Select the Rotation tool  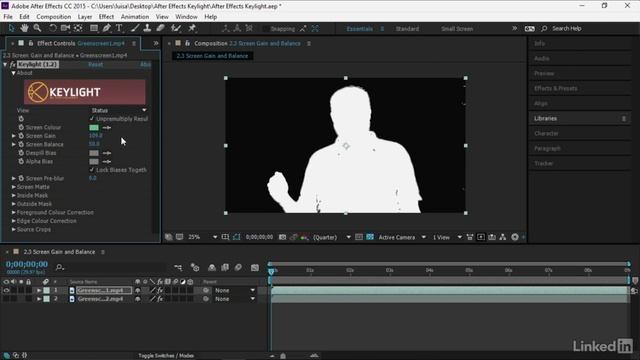(53, 28)
